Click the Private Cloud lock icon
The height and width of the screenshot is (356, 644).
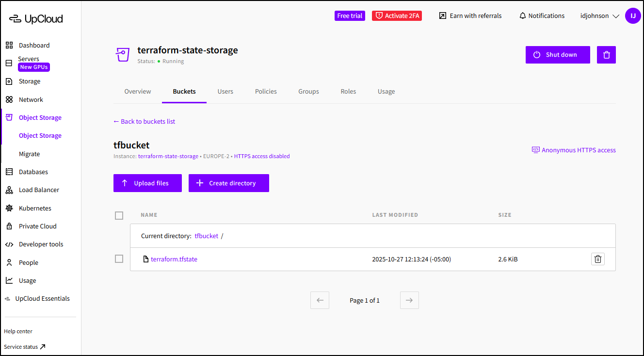[9, 227]
